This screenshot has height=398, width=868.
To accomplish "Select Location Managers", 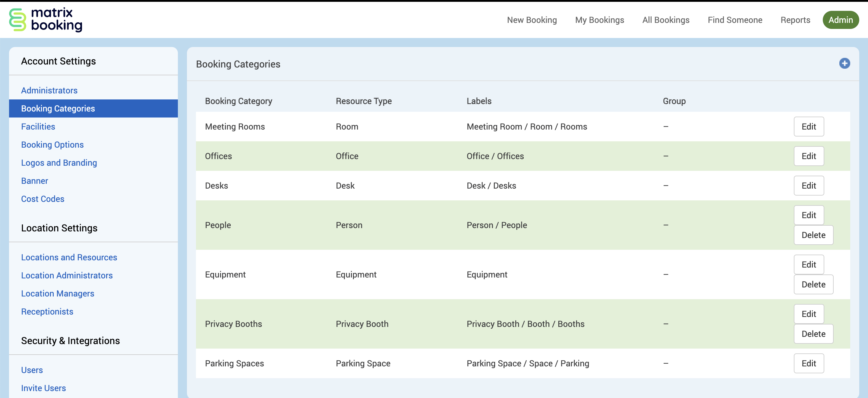I will (x=58, y=293).
